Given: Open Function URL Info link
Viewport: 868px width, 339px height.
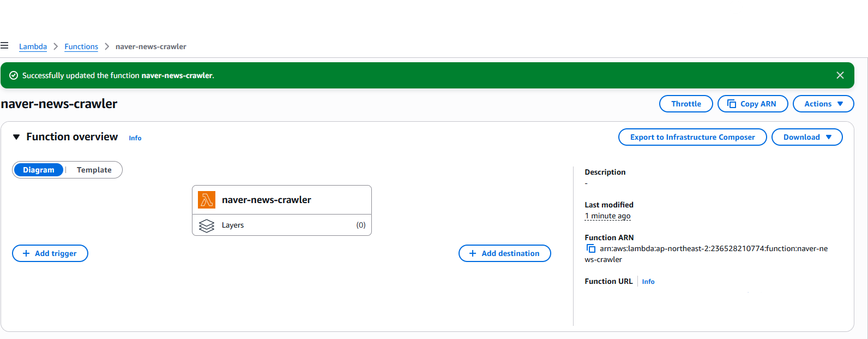Looking at the screenshot, I should 648,282.
